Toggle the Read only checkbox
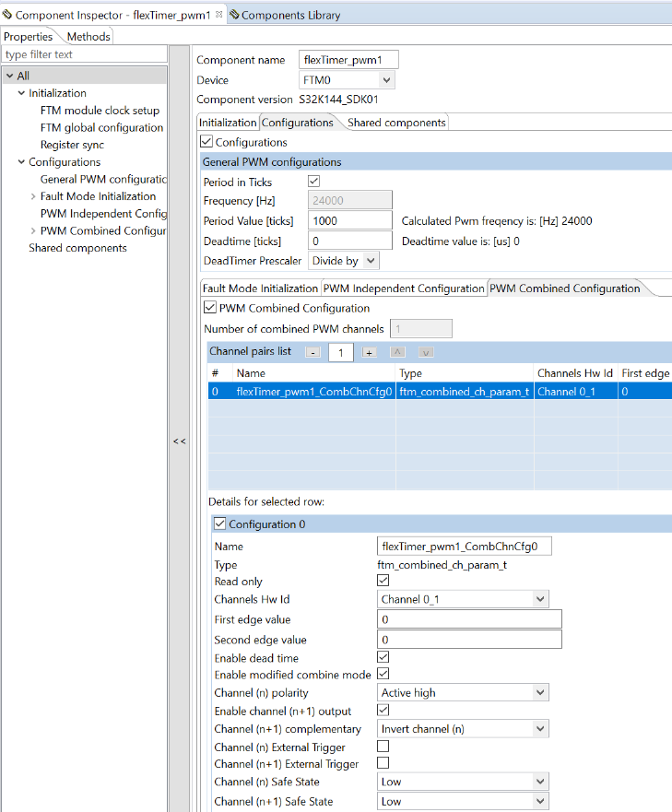 pyautogui.click(x=383, y=581)
